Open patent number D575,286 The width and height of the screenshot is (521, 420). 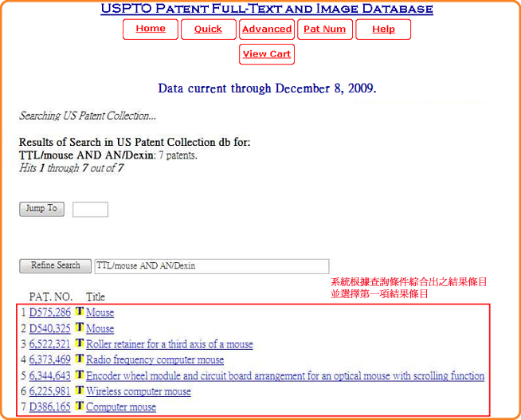pyautogui.click(x=50, y=312)
